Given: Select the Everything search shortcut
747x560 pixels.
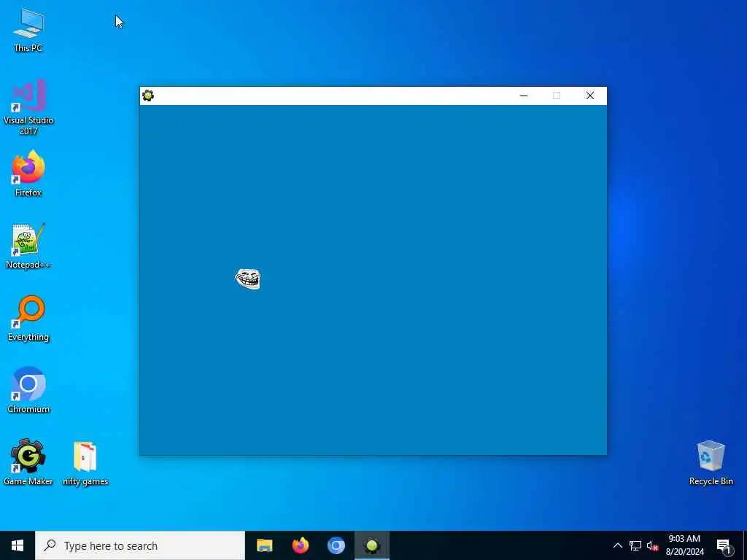Looking at the screenshot, I should (28, 318).
